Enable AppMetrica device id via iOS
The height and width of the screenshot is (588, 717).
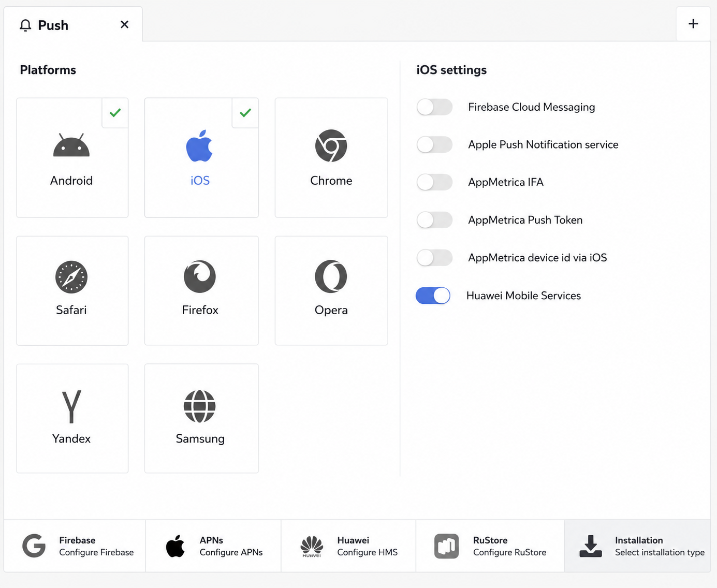pos(434,258)
